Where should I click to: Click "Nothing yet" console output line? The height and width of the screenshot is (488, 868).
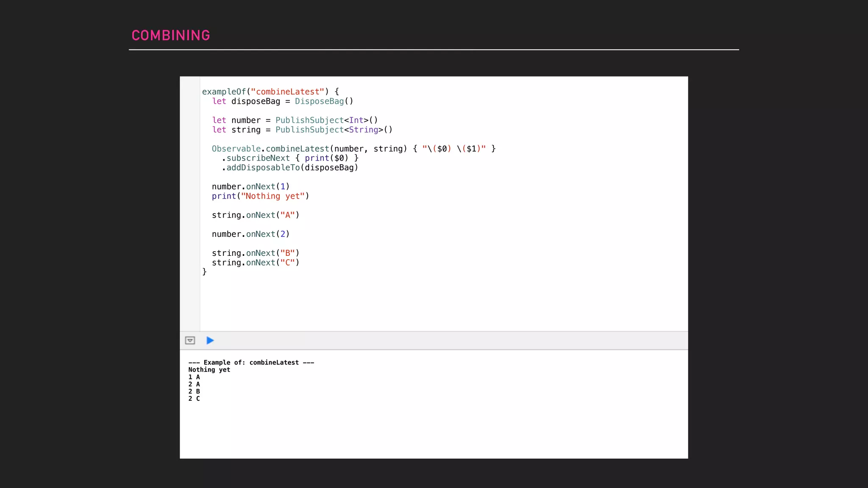pos(209,370)
